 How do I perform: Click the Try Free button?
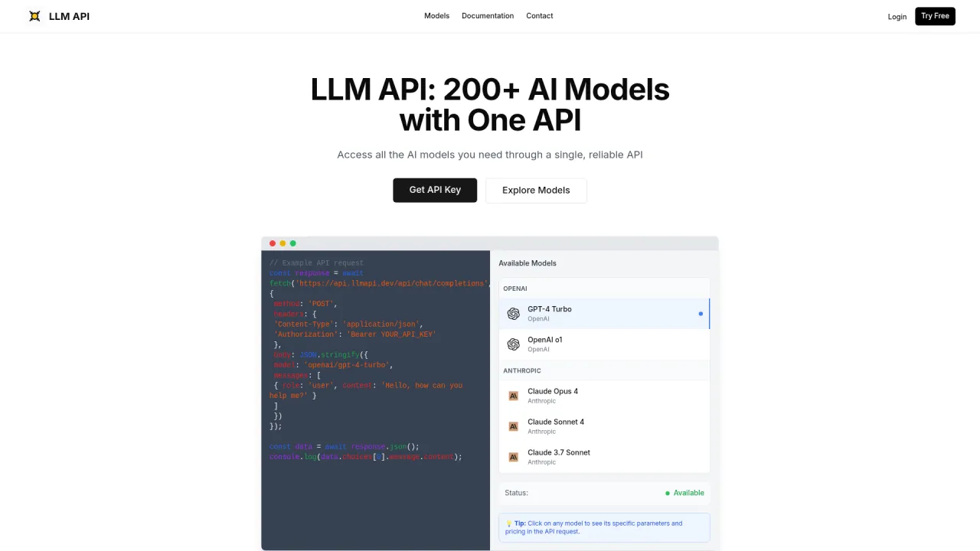[x=935, y=16]
